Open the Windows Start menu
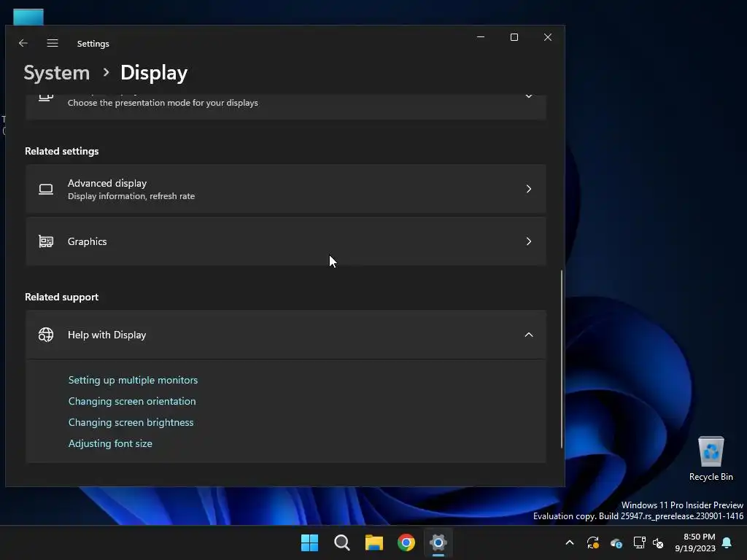 coord(309,542)
